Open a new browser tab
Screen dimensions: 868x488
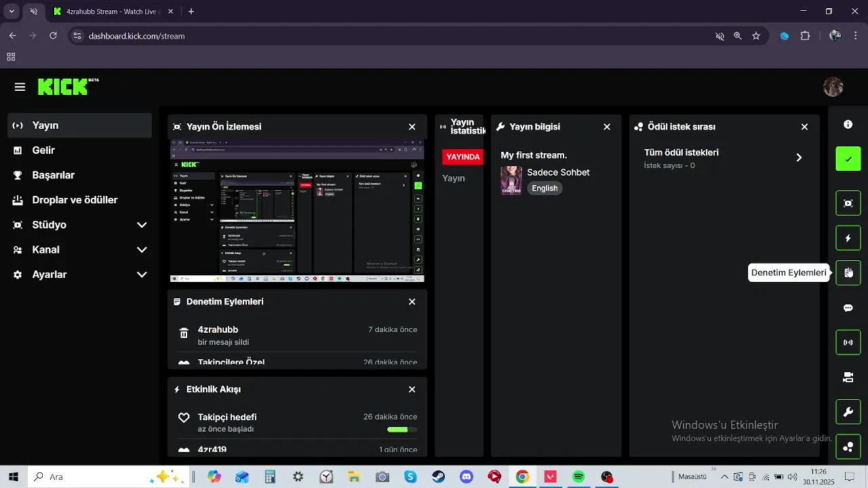[x=191, y=12]
